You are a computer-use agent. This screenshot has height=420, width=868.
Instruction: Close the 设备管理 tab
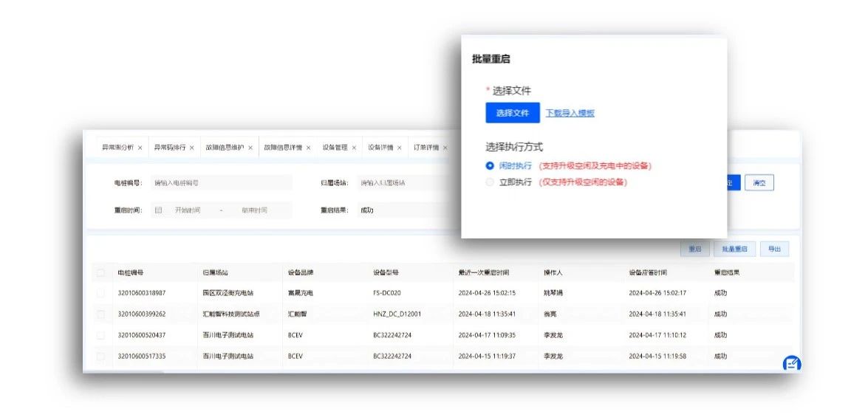click(354, 148)
